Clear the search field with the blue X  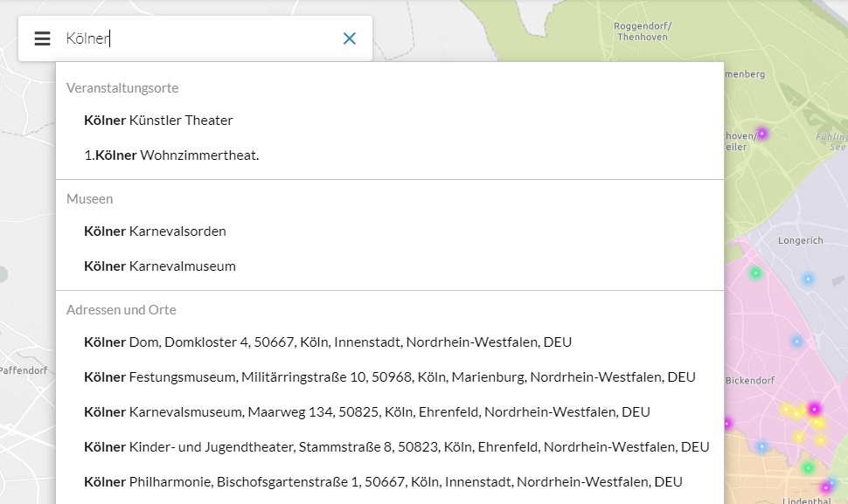pyautogui.click(x=350, y=38)
